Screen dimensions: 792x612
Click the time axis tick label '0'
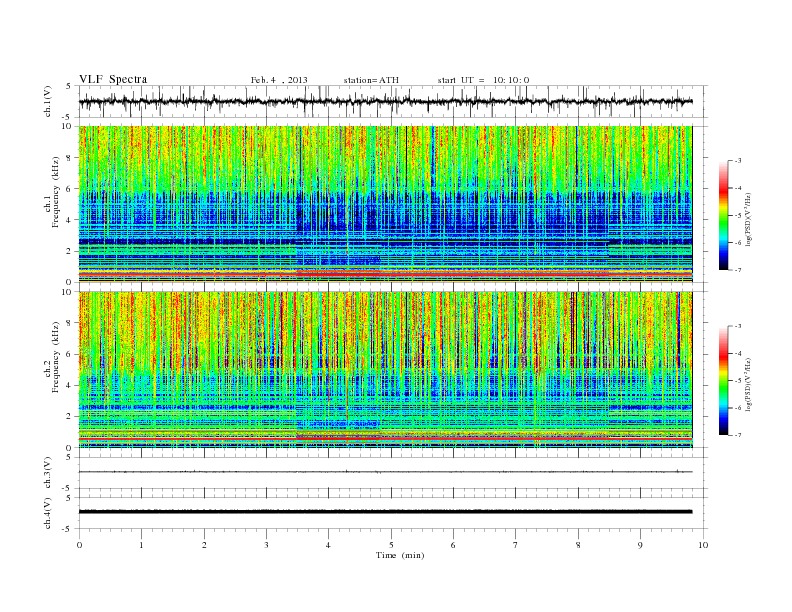[79, 545]
